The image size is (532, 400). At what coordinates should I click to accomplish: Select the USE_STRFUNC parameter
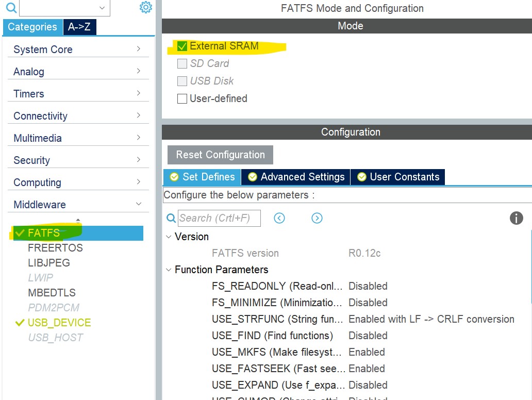[x=277, y=319]
